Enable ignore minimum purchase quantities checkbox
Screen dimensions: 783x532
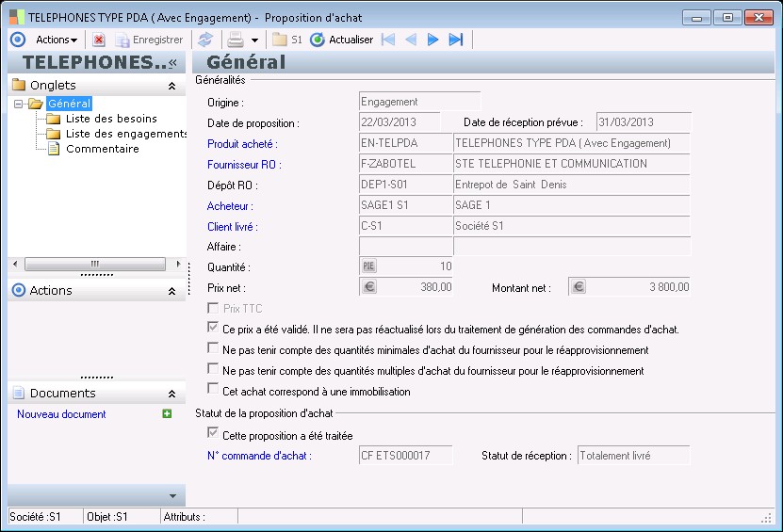click(x=213, y=350)
